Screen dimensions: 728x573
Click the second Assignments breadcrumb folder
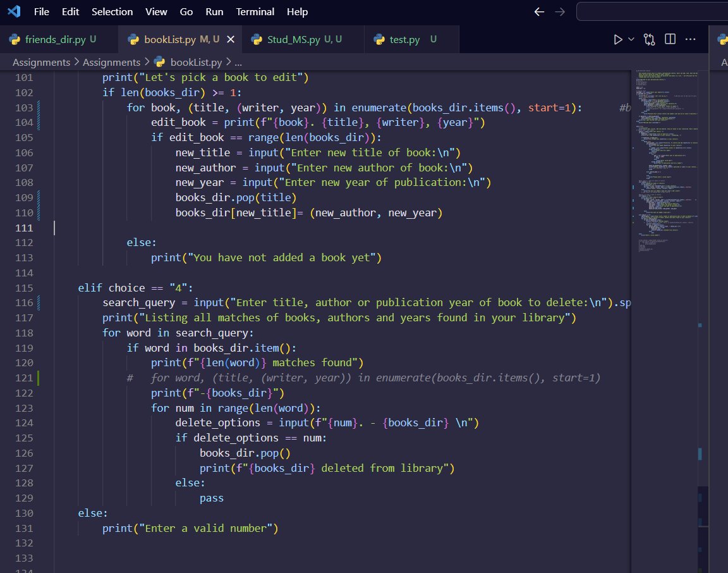[x=111, y=62]
